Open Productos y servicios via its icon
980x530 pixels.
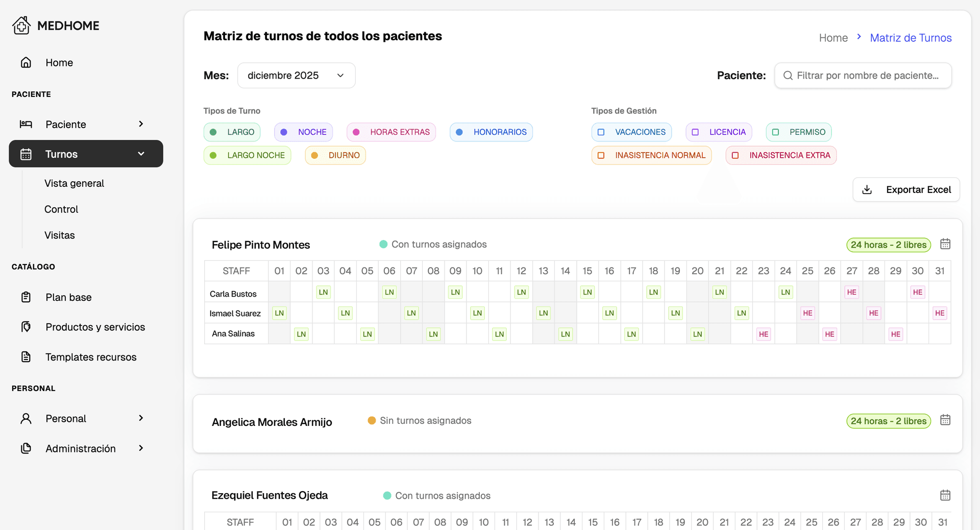26,327
